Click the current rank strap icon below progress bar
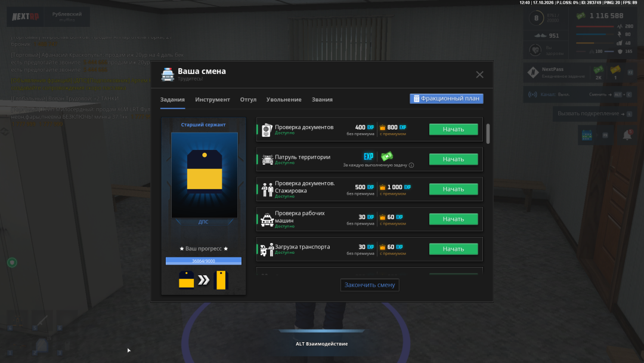644x363 pixels. tap(187, 280)
